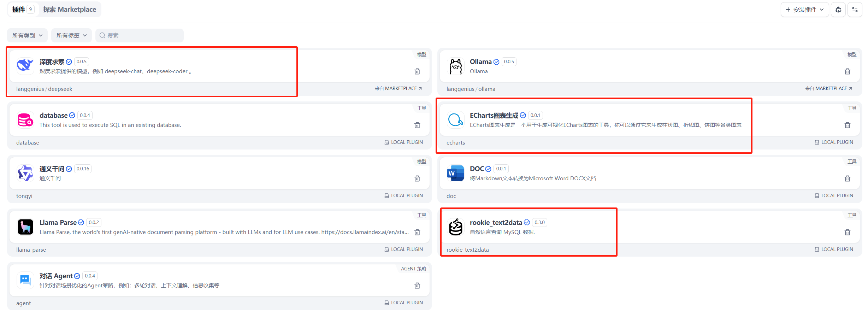Click the Llama Parse plugin title
This screenshot has height=322, width=868.
click(58, 222)
